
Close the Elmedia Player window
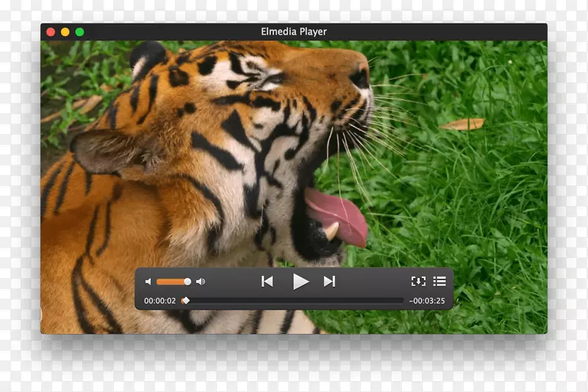click(51, 32)
